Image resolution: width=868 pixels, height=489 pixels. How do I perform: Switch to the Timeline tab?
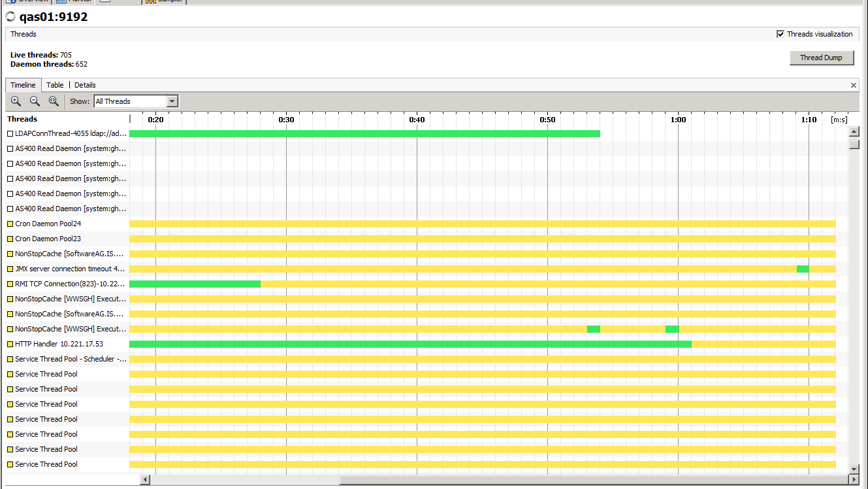coord(23,85)
